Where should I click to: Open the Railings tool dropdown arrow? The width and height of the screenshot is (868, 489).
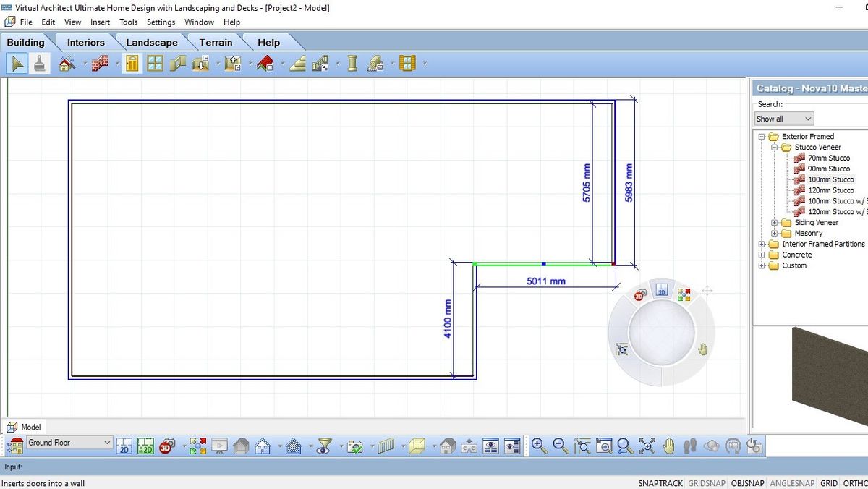[337, 64]
